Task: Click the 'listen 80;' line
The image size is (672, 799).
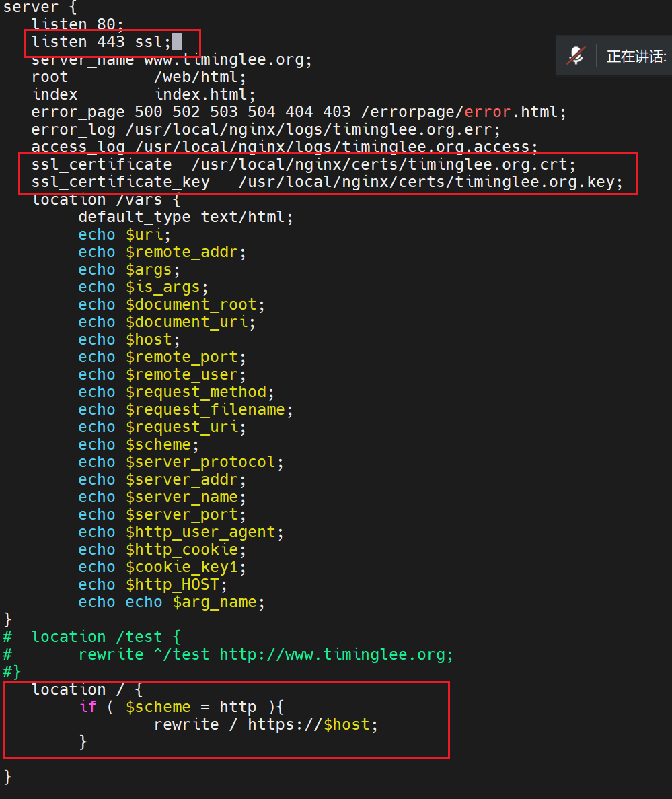Action: [77, 24]
